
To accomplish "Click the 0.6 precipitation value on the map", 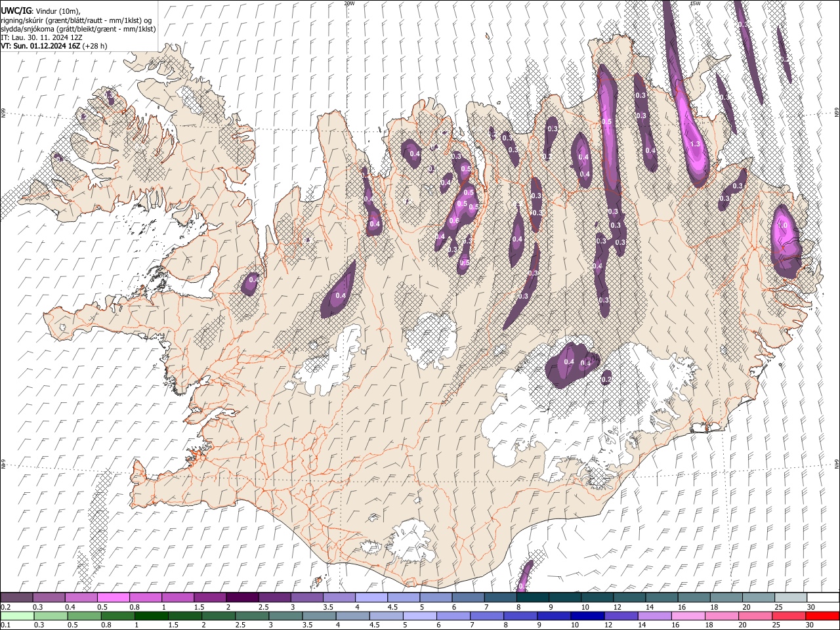I will point(453,221).
